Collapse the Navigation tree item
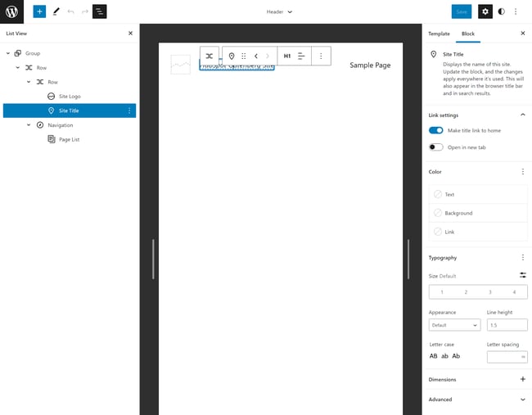This screenshot has height=415, width=532. [29, 125]
